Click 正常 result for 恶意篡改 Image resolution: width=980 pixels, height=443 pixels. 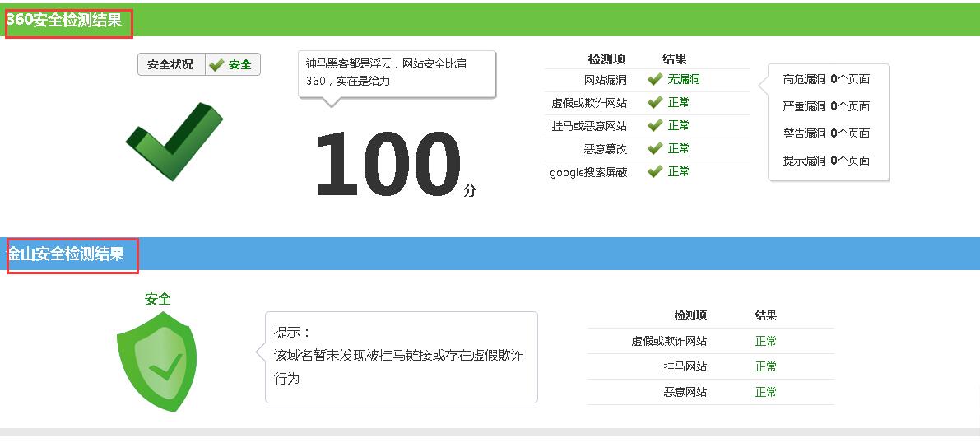(678, 148)
